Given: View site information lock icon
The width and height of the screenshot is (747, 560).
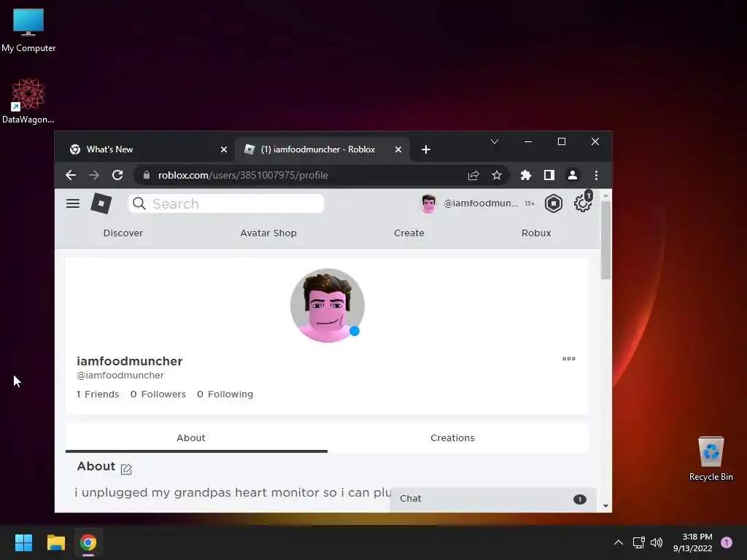Looking at the screenshot, I should [x=147, y=175].
